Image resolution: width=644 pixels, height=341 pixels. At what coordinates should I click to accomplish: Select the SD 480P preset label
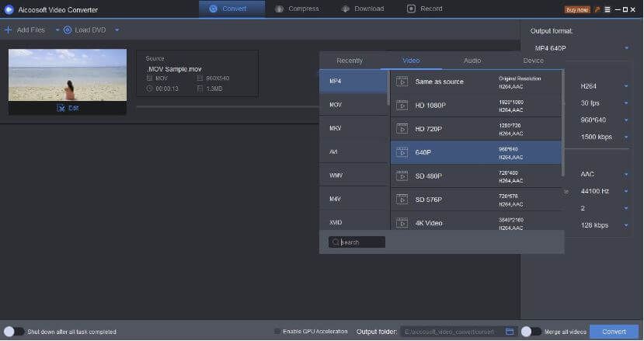point(428,176)
